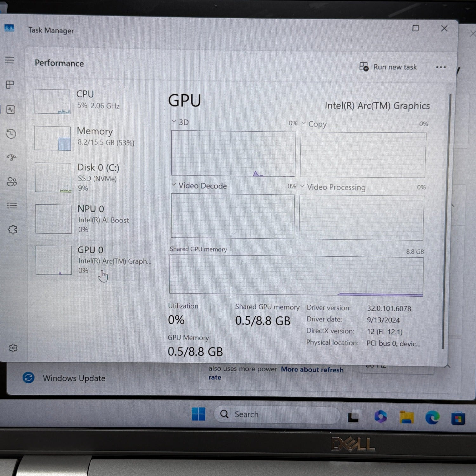Open the Services page
The height and width of the screenshot is (476, 476).
[12, 229]
